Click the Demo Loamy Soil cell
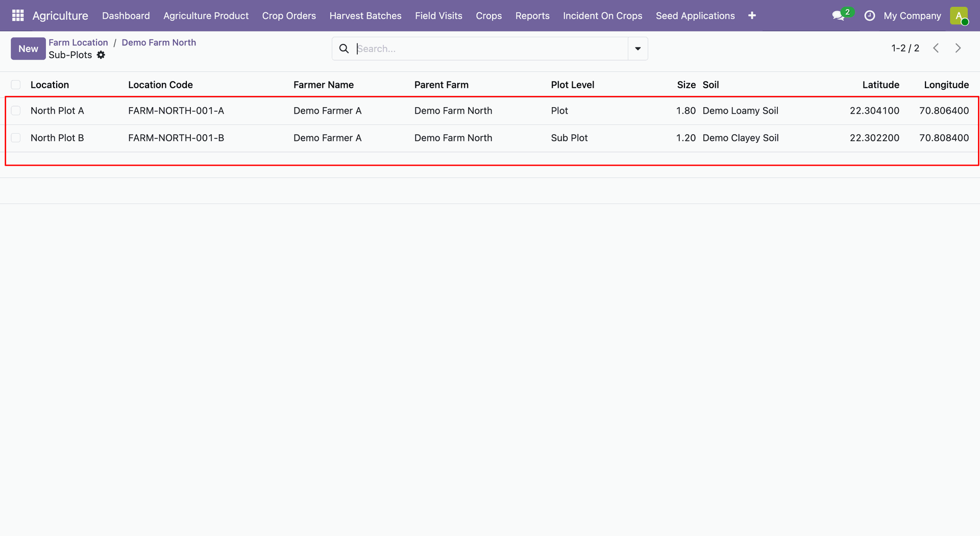Image resolution: width=980 pixels, height=536 pixels. (741, 111)
